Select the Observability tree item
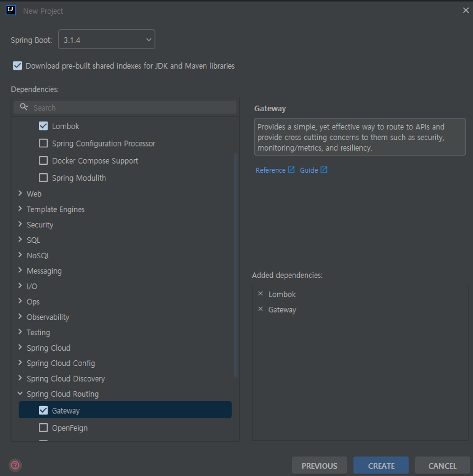 click(x=48, y=317)
